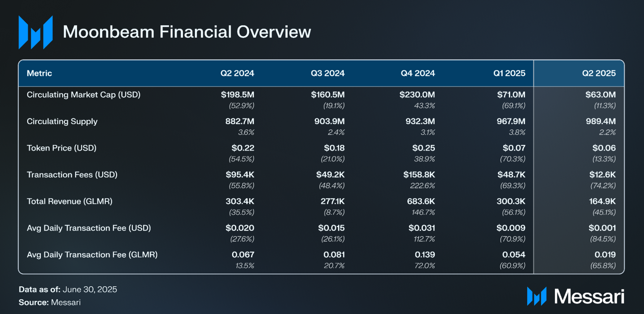This screenshot has width=644, height=314.
Task: Click the '$49.2K' transaction fees value
Action: 330,175
